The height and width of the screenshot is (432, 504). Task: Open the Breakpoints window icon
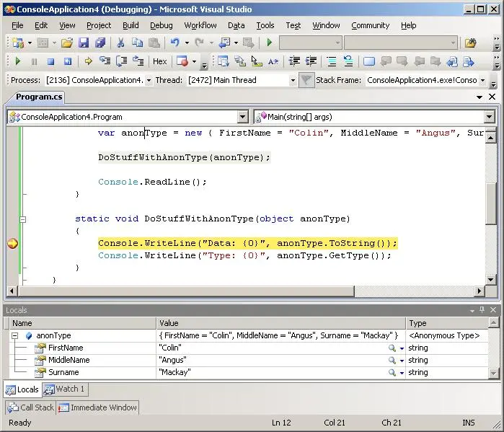182,61
